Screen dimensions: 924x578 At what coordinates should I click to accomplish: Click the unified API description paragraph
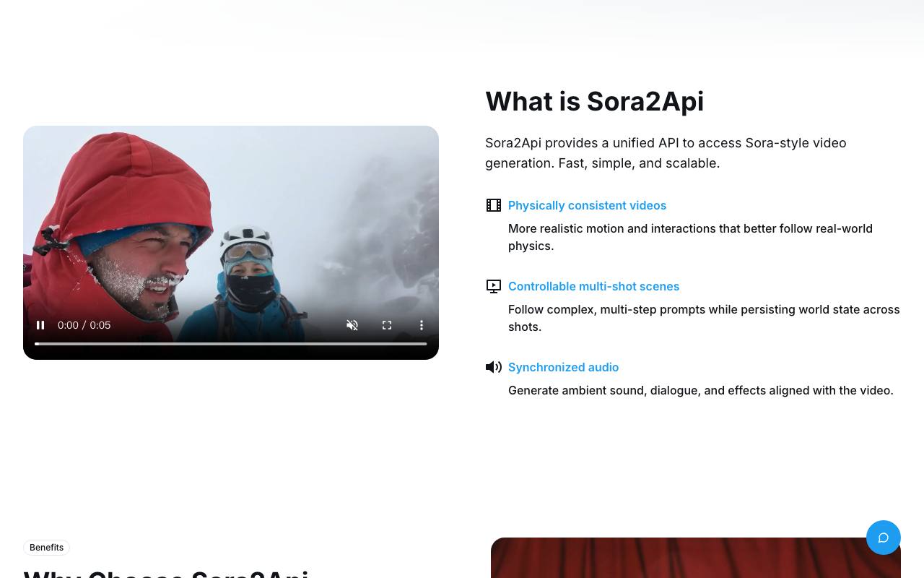(666, 153)
